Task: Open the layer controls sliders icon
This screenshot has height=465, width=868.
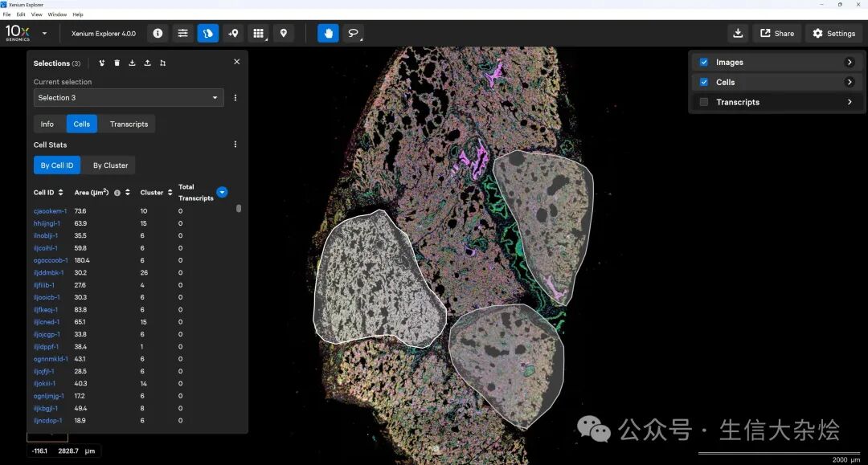Action: pos(182,33)
